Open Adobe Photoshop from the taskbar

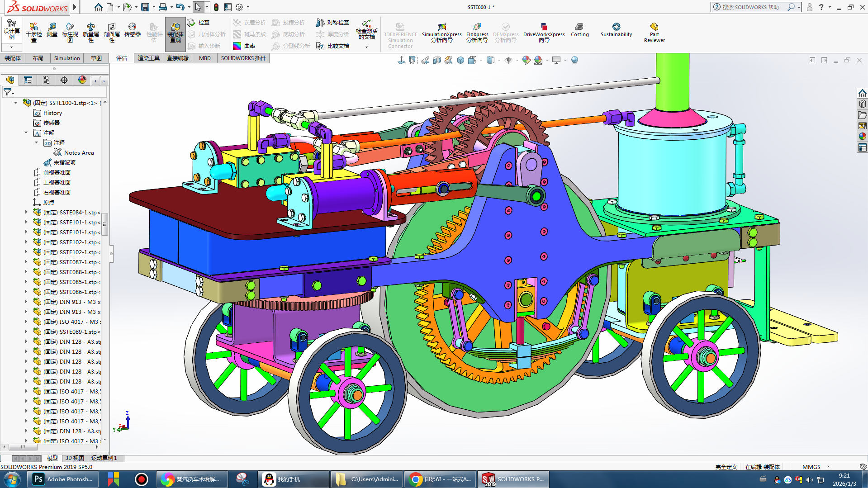pyautogui.click(x=63, y=479)
